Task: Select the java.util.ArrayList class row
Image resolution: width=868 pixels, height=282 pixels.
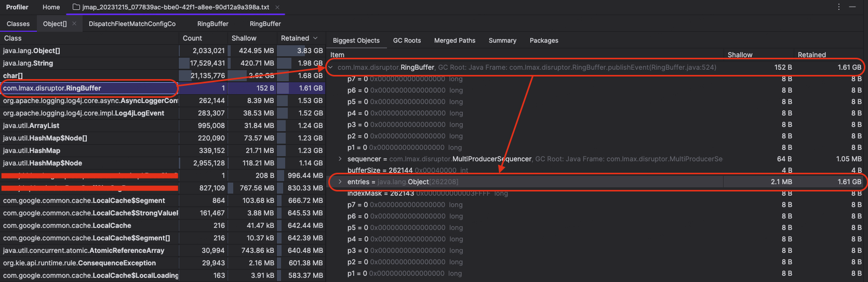Action: [163, 125]
